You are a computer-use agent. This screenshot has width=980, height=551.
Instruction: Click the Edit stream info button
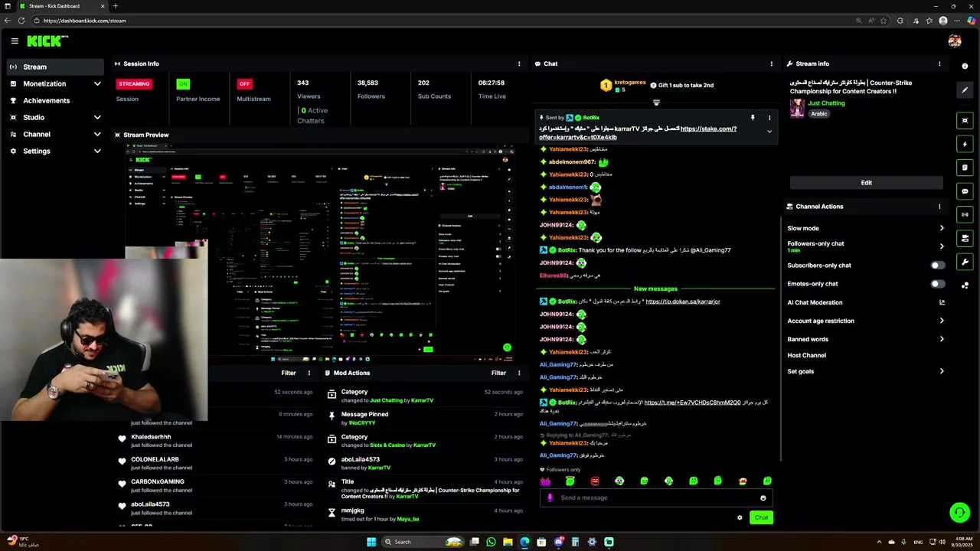pos(866,183)
